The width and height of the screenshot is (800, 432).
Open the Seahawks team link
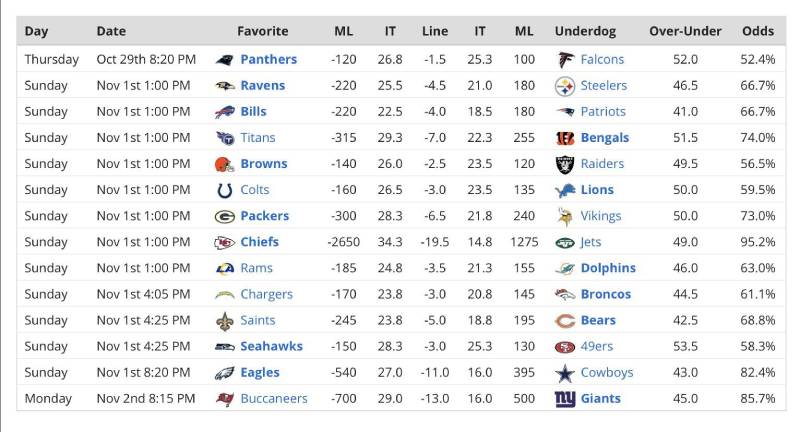pos(271,347)
